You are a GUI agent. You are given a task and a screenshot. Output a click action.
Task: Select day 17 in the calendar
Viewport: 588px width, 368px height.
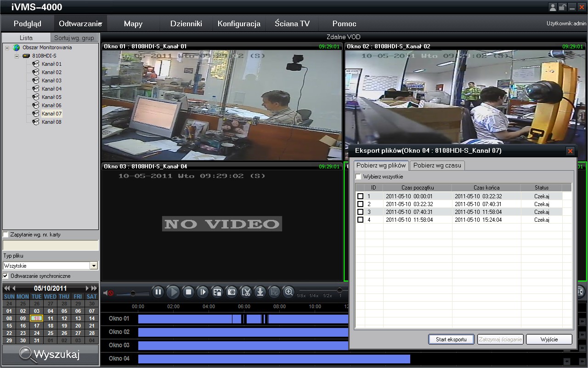[37, 326]
